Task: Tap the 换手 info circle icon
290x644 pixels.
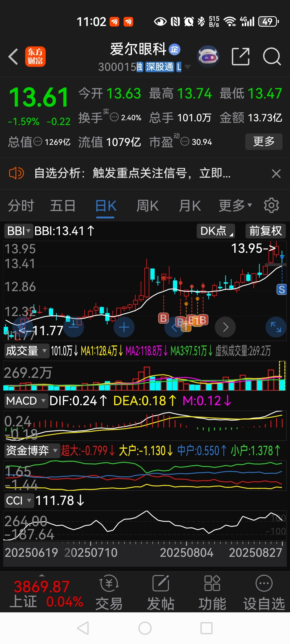Action: tap(114, 117)
